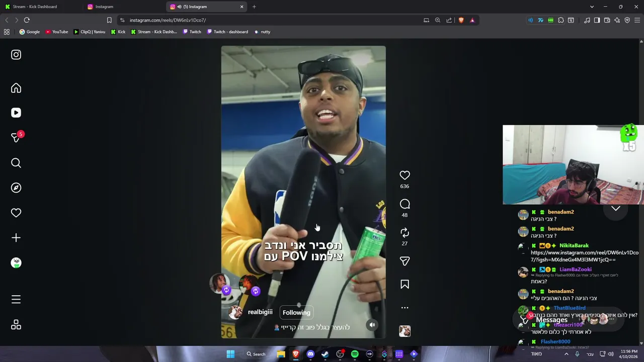This screenshot has height=362, width=644.
Task: Open the nutty bookmark
Action: pos(262,32)
